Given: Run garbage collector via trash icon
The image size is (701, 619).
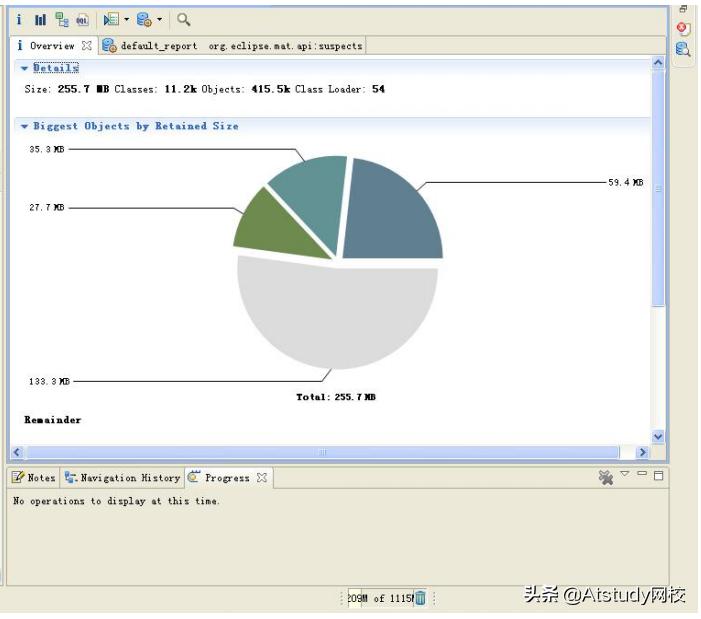Looking at the screenshot, I should coord(420,598).
